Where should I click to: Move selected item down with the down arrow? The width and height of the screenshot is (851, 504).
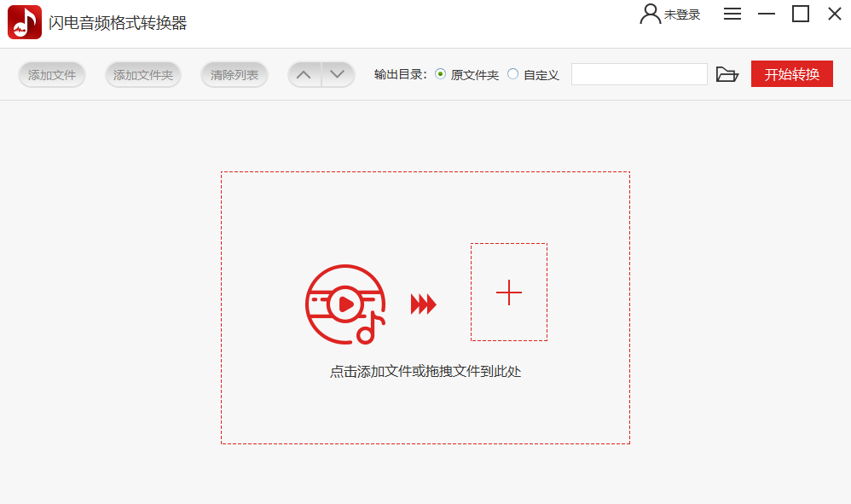(339, 74)
